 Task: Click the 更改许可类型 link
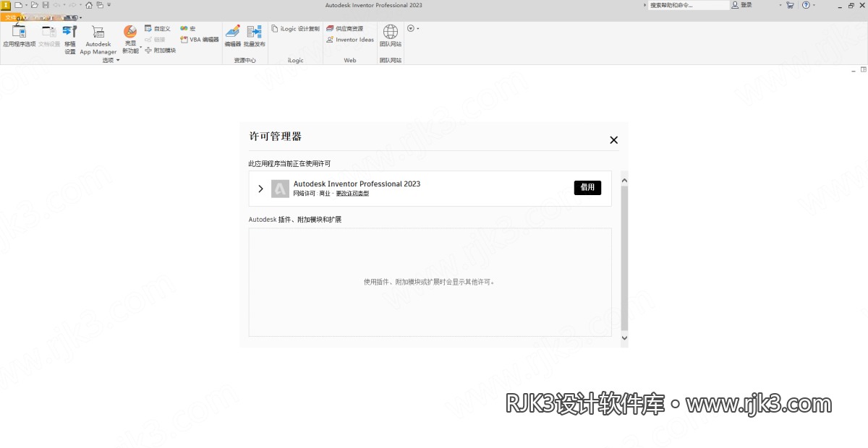(352, 193)
